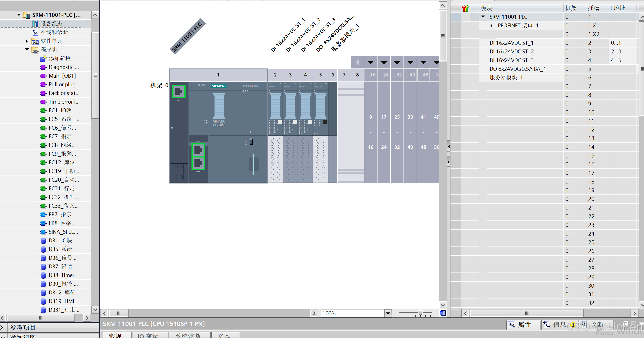The height and width of the screenshot is (338, 644).
Task: Open the 100% zoom level dropdown
Action: click(388, 313)
